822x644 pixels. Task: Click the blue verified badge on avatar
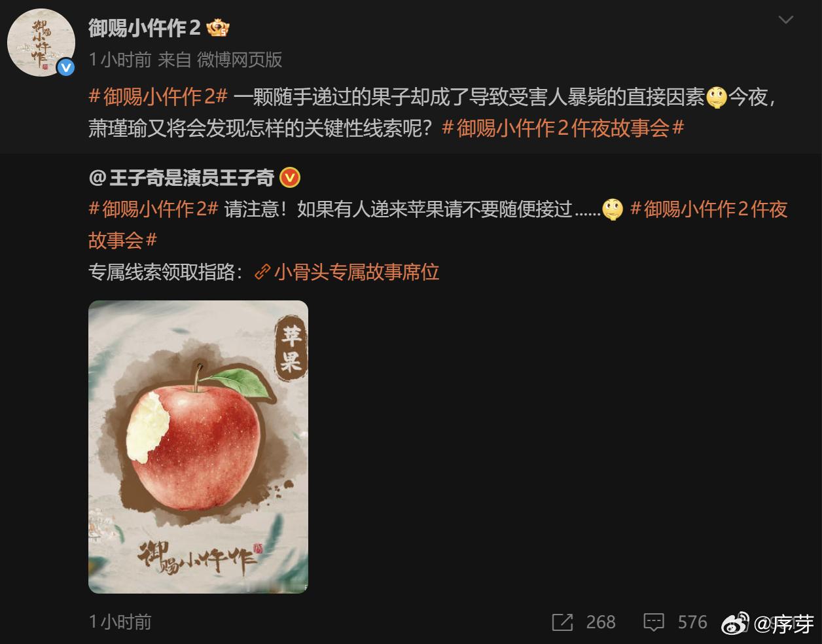point(65,67)
